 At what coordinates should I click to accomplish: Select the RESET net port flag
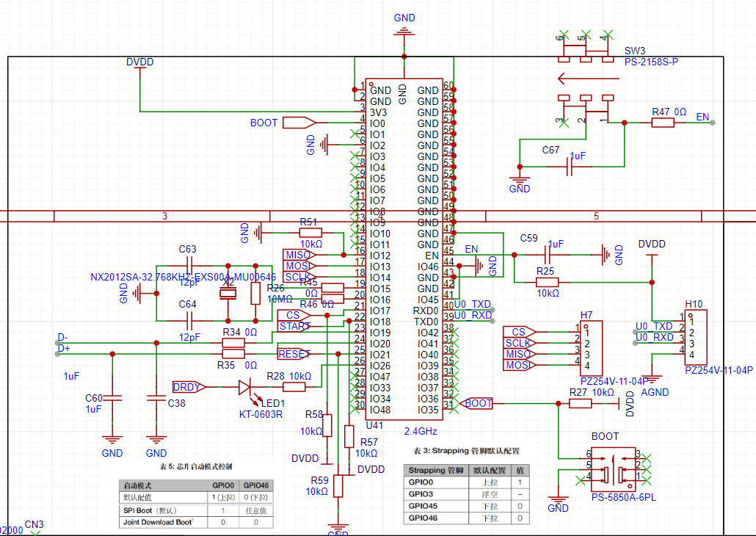294,354
